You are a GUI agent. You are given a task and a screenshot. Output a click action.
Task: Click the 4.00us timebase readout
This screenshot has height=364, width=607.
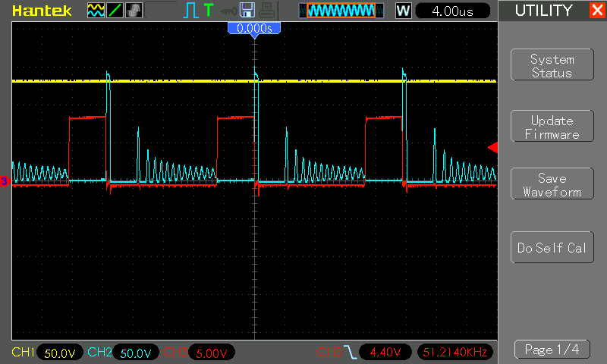452,11
